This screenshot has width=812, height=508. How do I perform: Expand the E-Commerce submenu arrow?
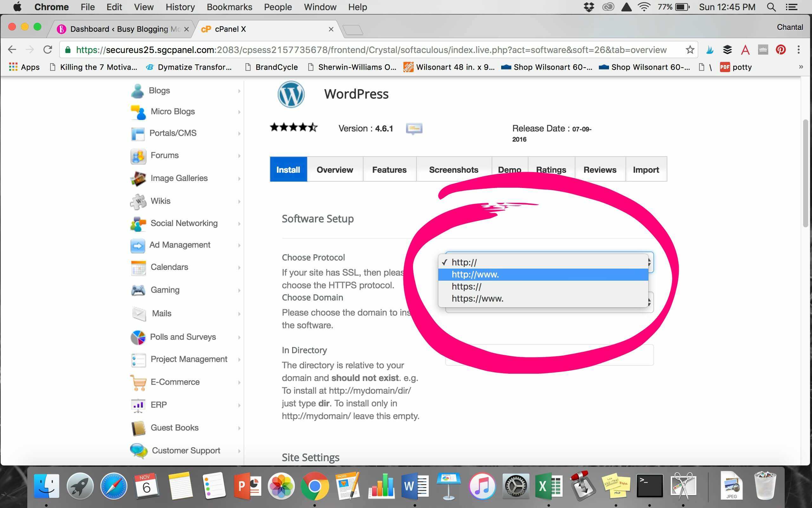[239, 382]
